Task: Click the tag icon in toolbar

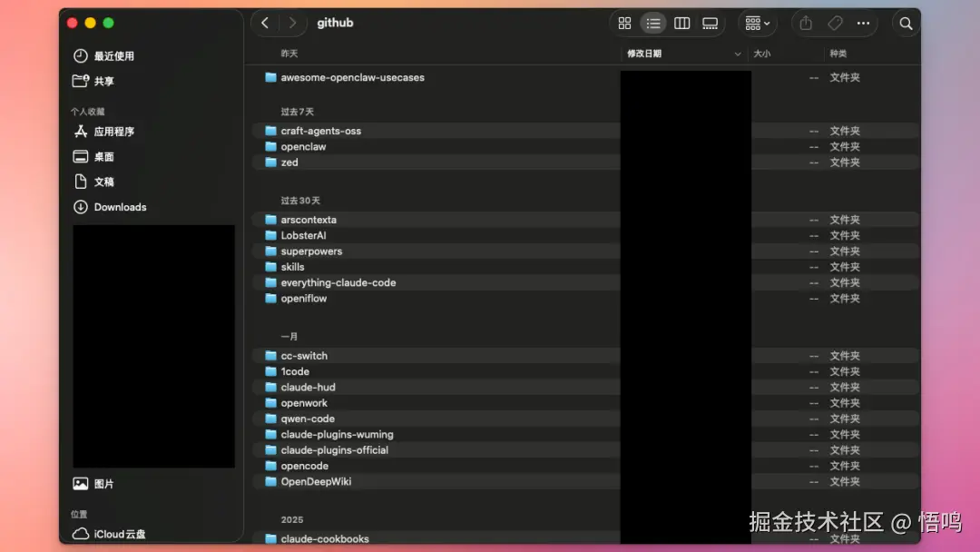Action: (x=835, y=24)
